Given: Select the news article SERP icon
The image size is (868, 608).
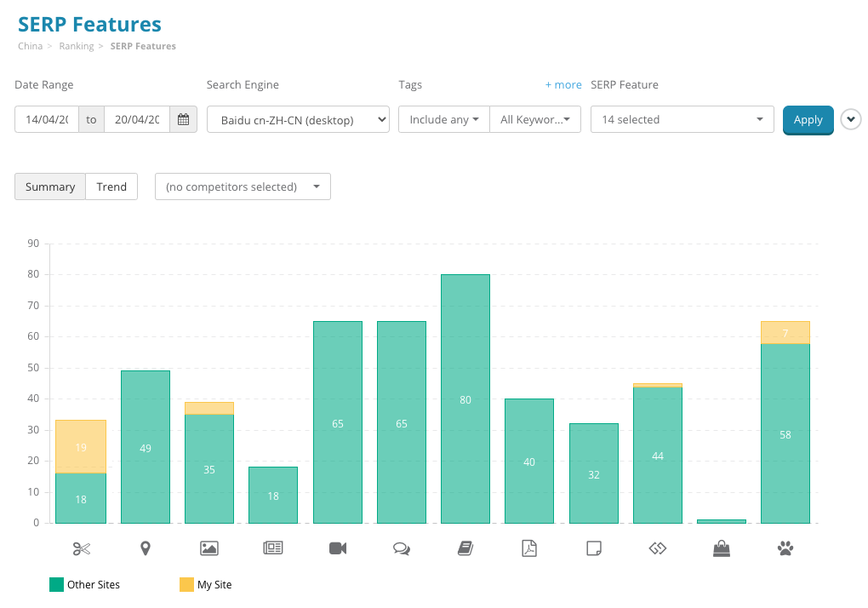Looking at the screenshot, I should click(272, 548).
